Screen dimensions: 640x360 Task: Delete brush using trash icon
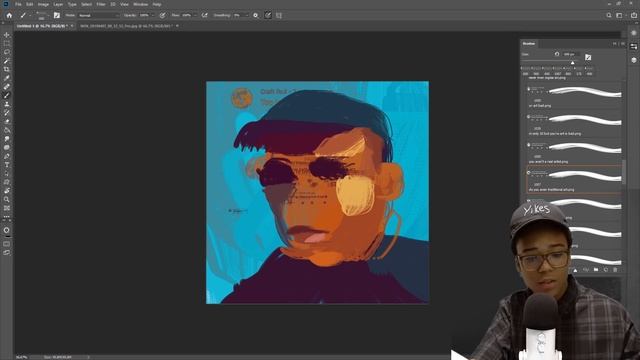tap(616, 270)
